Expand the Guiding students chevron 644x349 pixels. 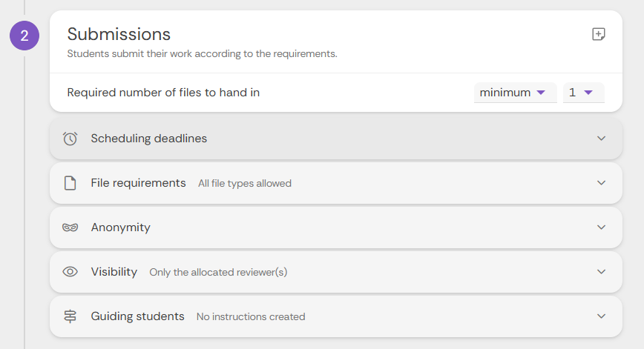point(601,316)
